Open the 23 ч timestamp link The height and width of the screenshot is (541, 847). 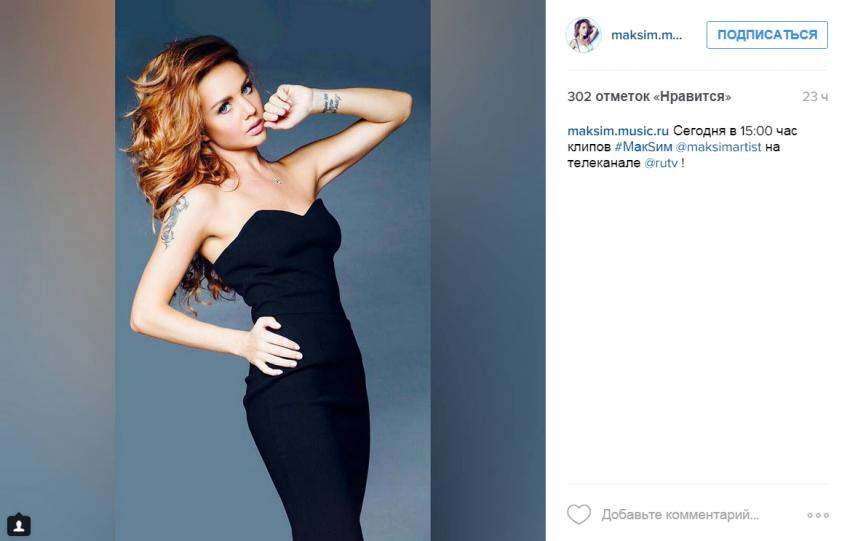click(x=815, y=97)
